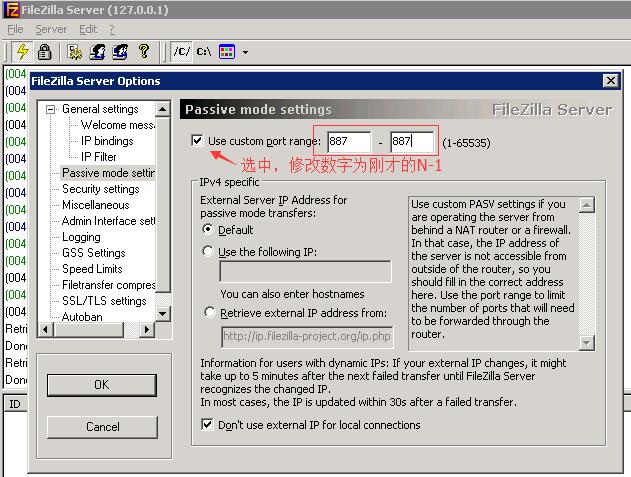Click the port range end field
Image resolution: width=631 pixels, height=477 pixels.
[x=412, y=141]
